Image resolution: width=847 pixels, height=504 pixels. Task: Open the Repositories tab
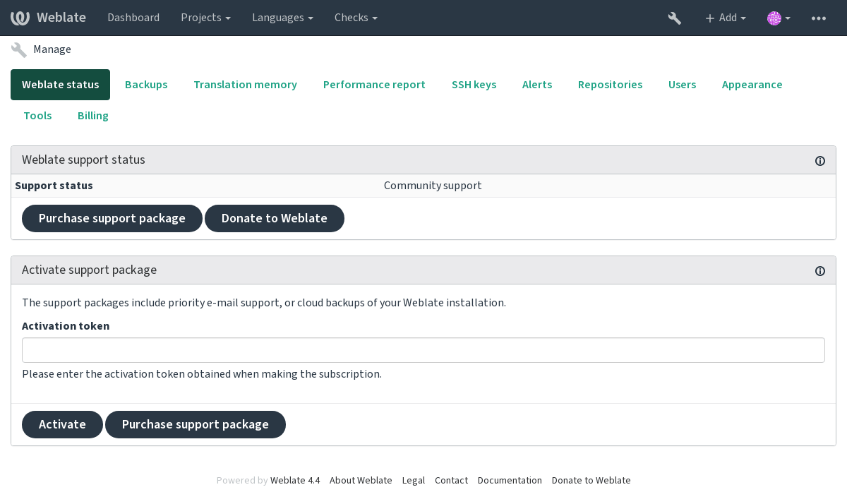pyautogui.click(x=610, y=85)
